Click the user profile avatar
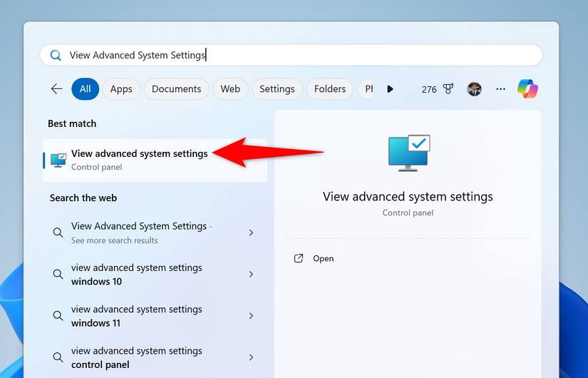The width and height of the screenshot is (588, 378). click(x=474, y=89)
